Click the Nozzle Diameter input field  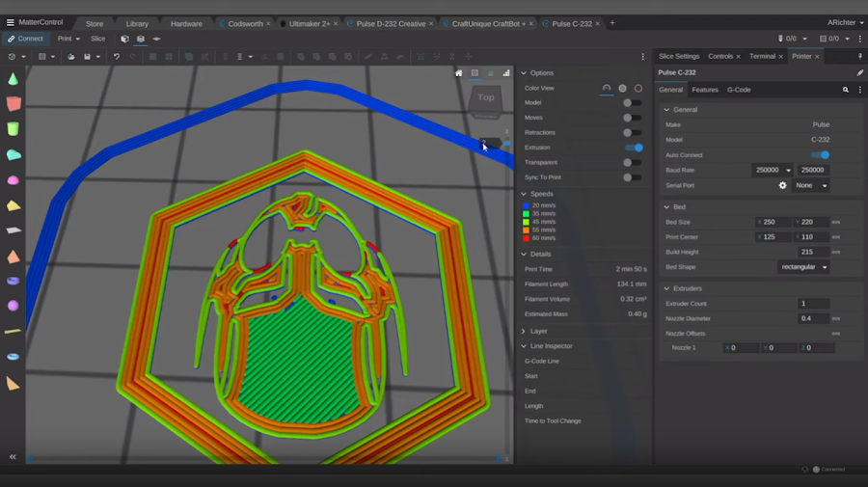point(814,318)
